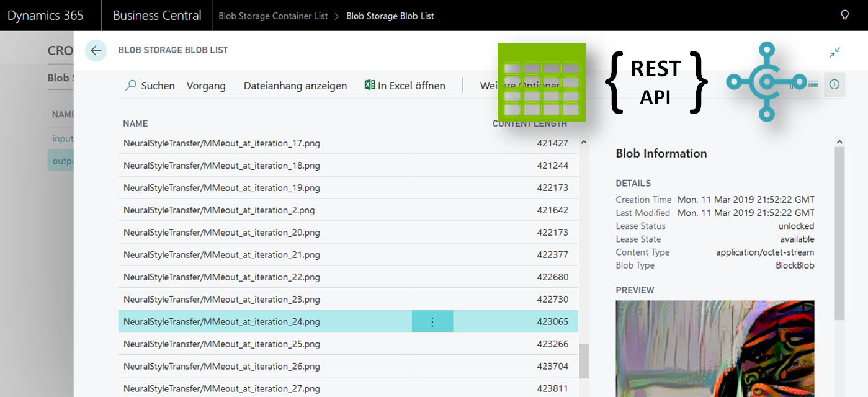Click the blob list vertical scrollbar thumb

click(583, 362)
